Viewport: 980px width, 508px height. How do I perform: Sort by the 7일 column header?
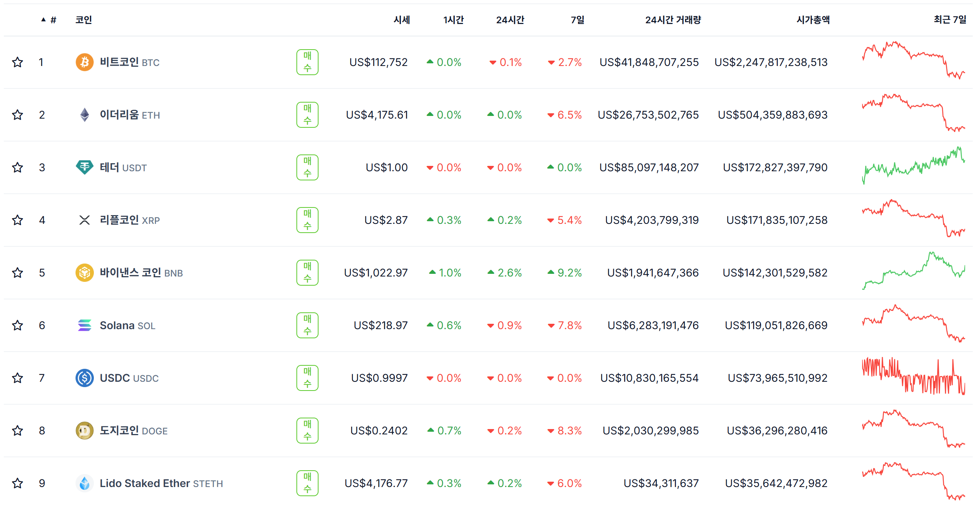coord(577,20)
